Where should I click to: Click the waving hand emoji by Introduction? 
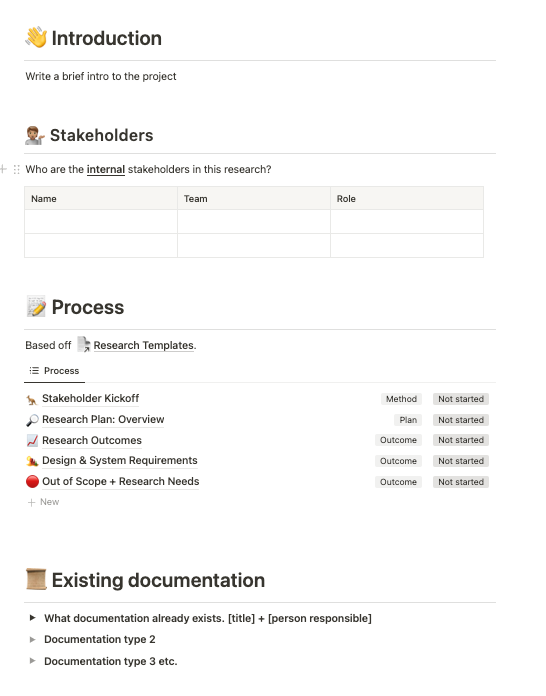pyautogui.click(x=36, y=37)
